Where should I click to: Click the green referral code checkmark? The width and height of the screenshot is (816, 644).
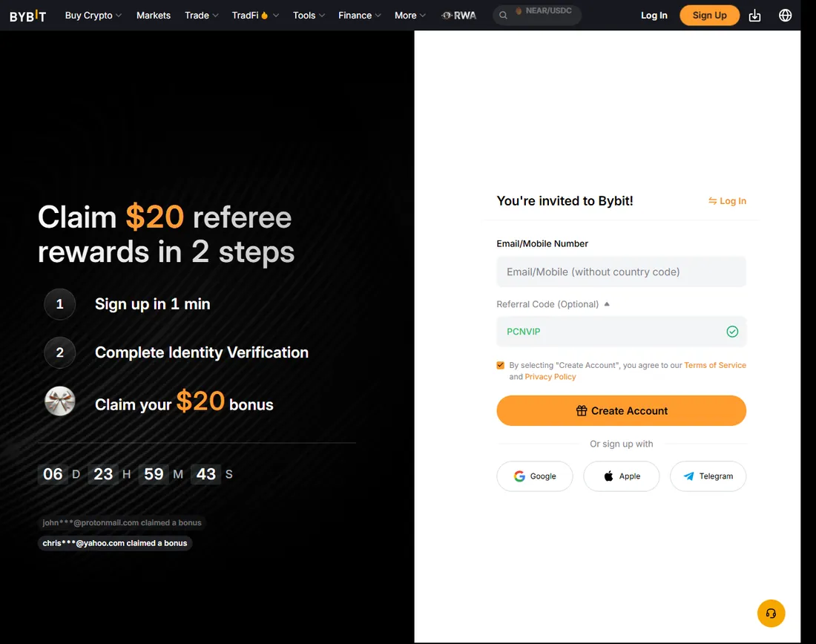coord(731,332)
